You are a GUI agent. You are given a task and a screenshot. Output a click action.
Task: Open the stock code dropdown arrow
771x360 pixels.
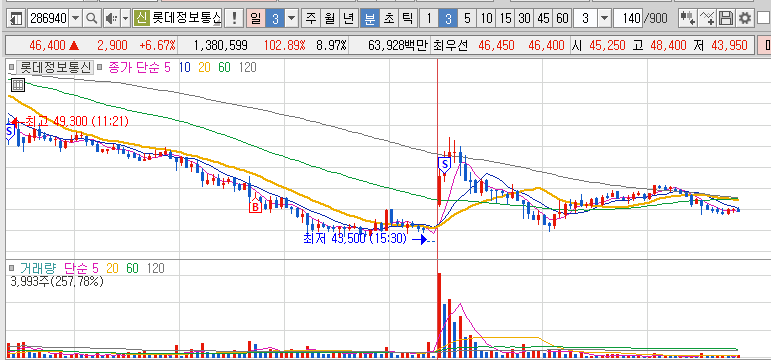tap(75, 19)
